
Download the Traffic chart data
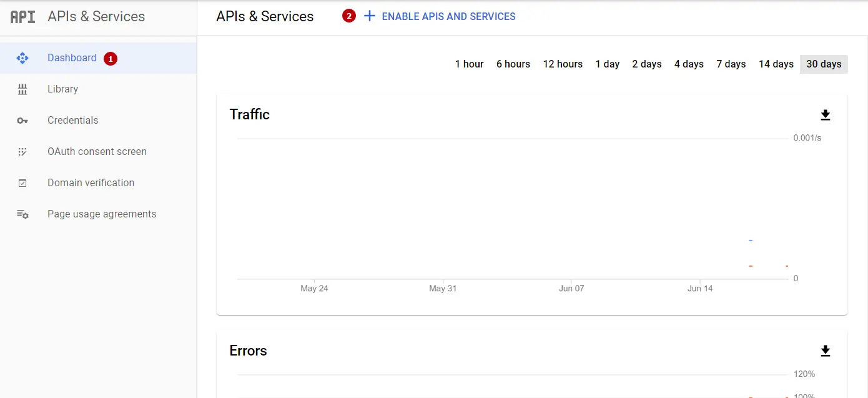pyautogui.click(x=826, y=115)
